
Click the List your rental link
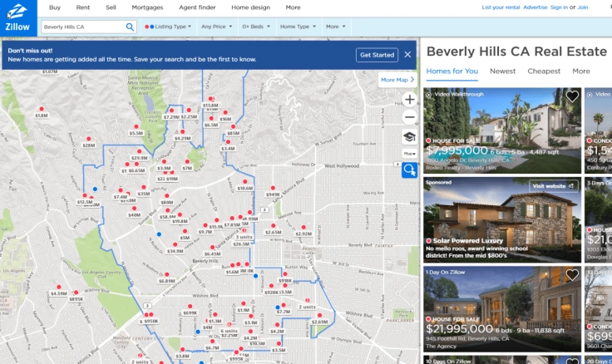[x=501, y=7]
